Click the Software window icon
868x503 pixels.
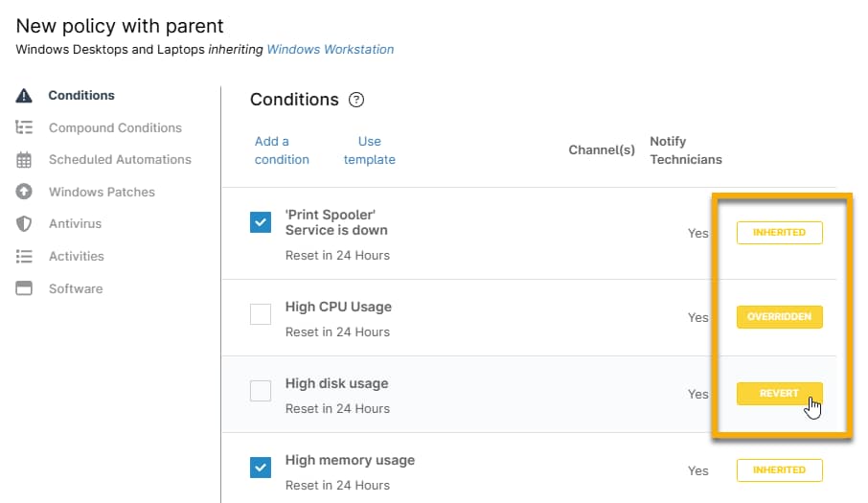point(25,288)
